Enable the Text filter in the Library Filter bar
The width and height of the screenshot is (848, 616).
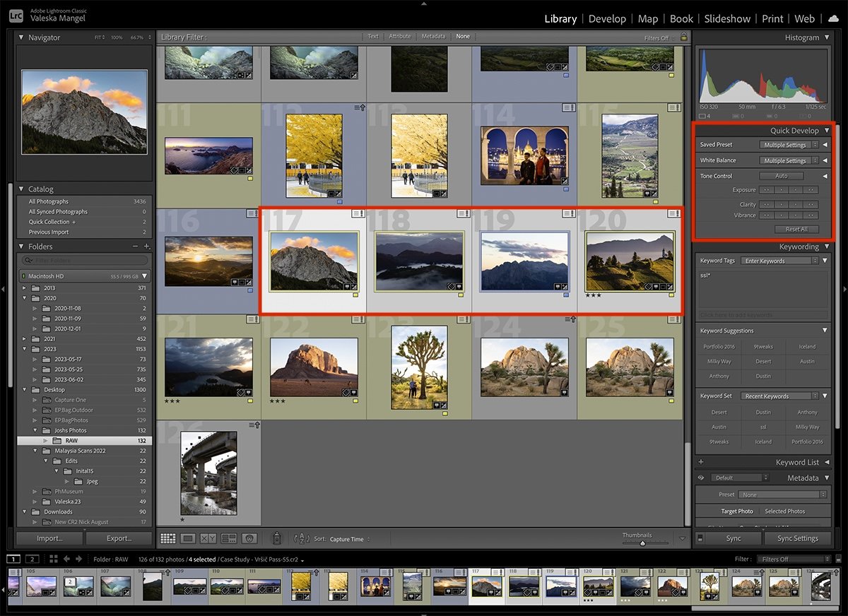pyautogui.click(x=373, y=36)
